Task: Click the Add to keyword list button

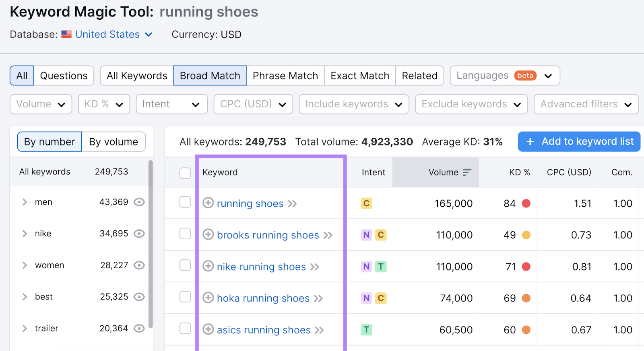Action: (x=579, y=142)
